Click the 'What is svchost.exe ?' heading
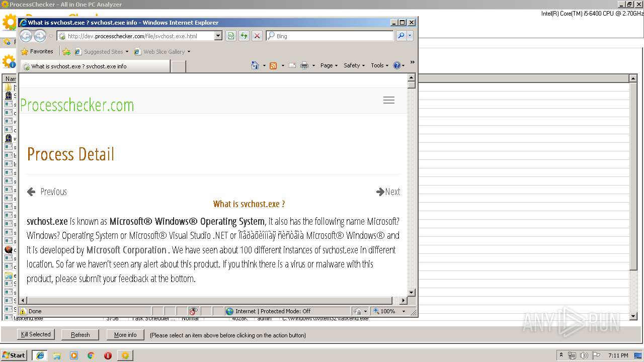 [249, 204]
